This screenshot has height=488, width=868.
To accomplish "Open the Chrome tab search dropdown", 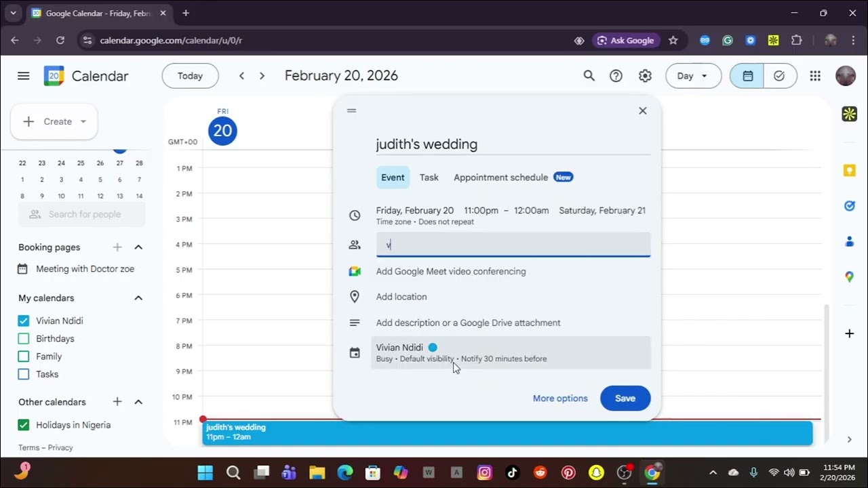I will [13, 13].
